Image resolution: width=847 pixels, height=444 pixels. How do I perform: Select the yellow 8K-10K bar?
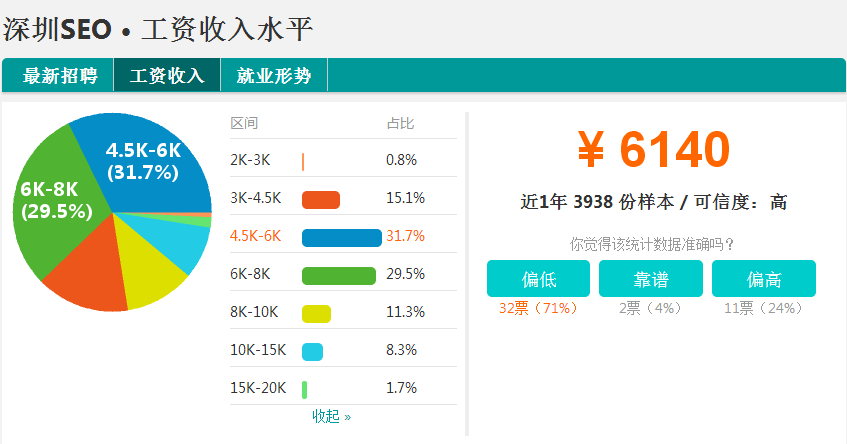click(x=316, y=314)
